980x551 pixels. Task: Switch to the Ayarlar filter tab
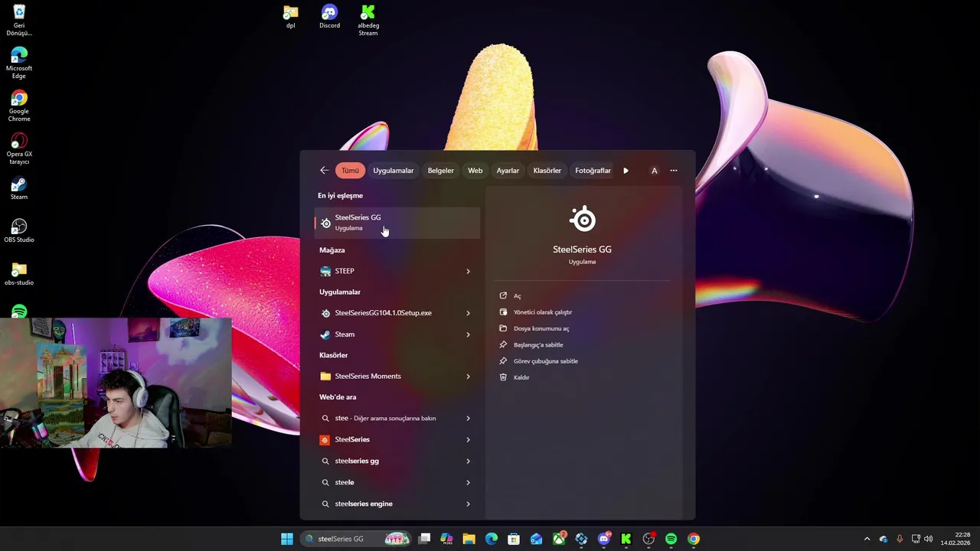(x=508, y=171)
